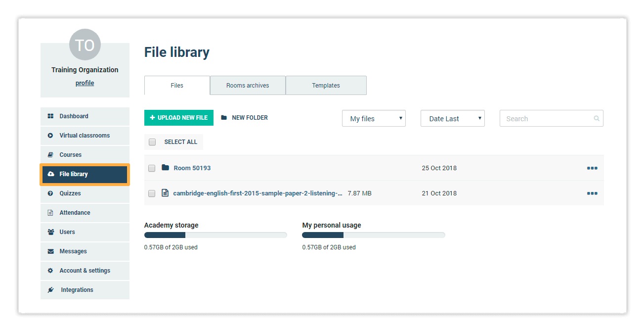The width and height of the screenshot is (644, 331).
Task: Click the Courses book icon
Action: (50, 155)
